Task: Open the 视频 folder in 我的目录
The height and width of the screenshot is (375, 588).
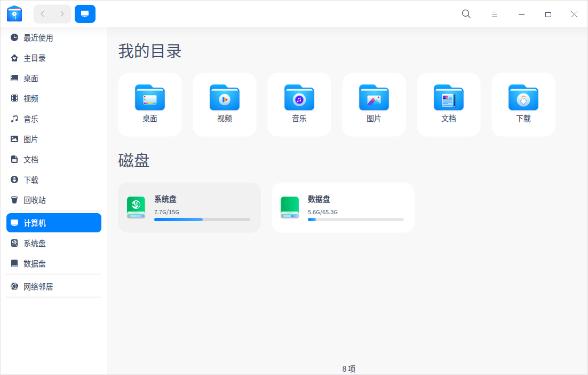Action: 224,104
